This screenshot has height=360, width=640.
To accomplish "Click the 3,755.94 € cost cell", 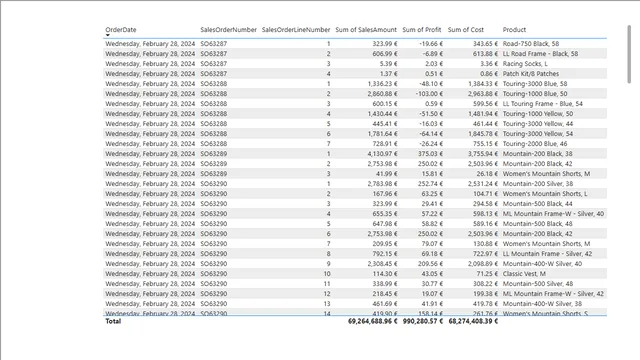I will tap(483, 154).
